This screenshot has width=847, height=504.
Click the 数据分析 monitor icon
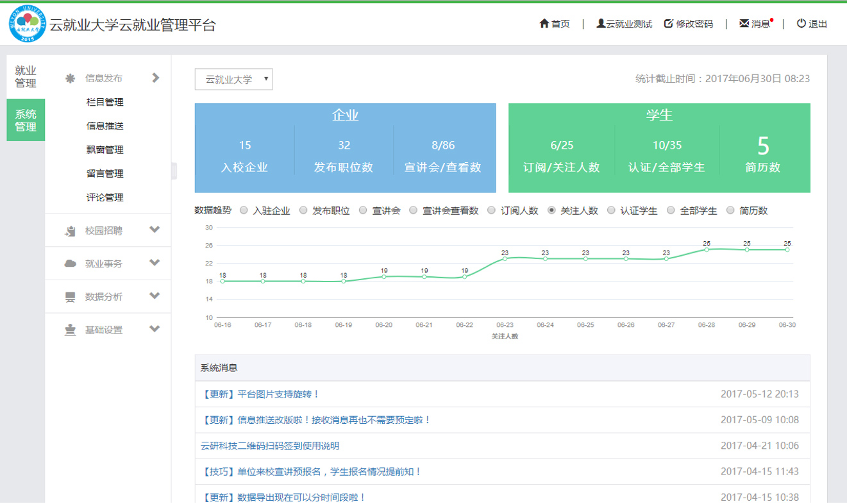point(71,296)
